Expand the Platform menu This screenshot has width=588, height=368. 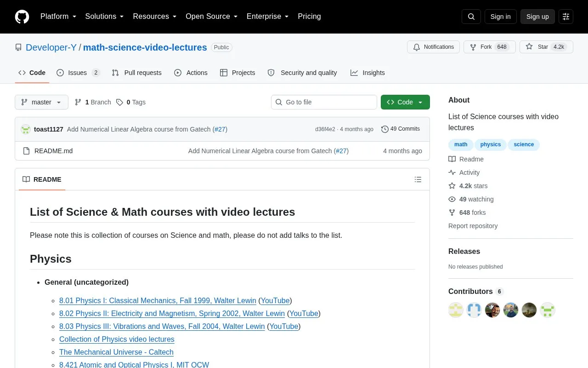pos(58,17)
